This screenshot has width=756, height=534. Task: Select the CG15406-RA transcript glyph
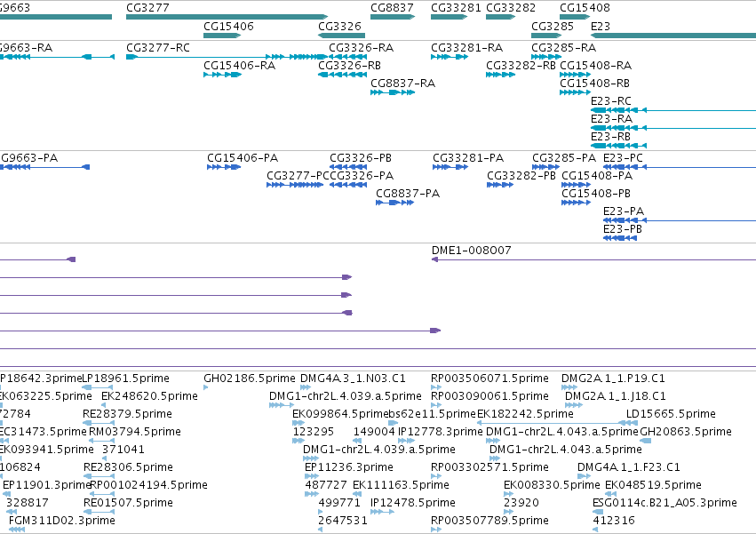222,75
